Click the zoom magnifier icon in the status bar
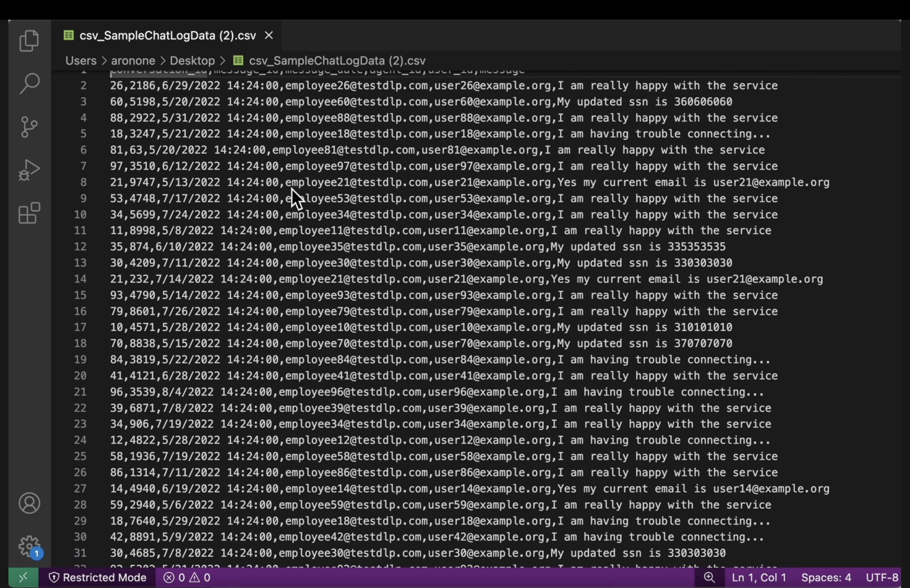This screenshot has width=910, height=588. 710,577
